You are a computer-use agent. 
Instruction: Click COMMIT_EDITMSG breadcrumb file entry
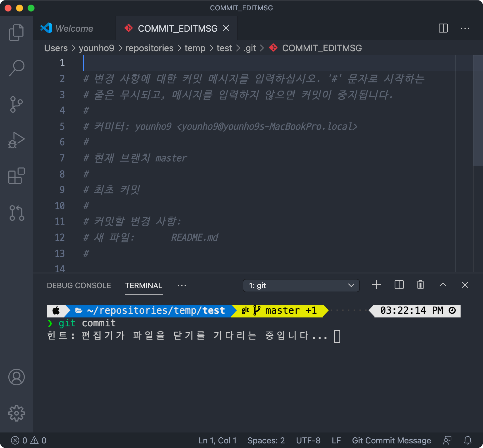click(x=316, y=48)
